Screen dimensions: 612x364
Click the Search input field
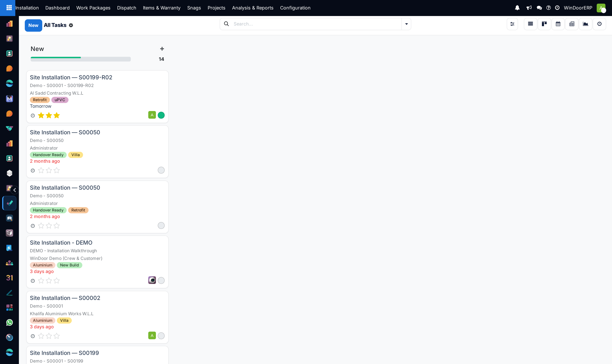click(315, 24)
